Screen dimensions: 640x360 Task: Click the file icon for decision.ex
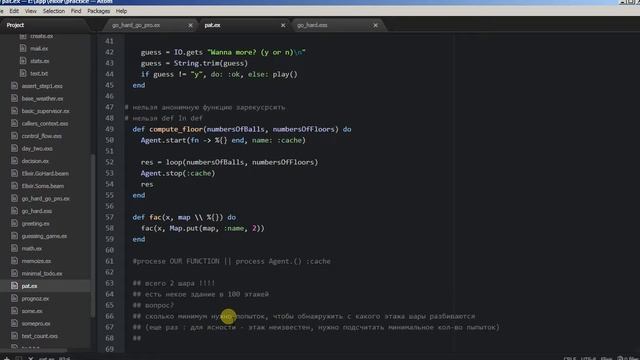click(x=15, y=161)
